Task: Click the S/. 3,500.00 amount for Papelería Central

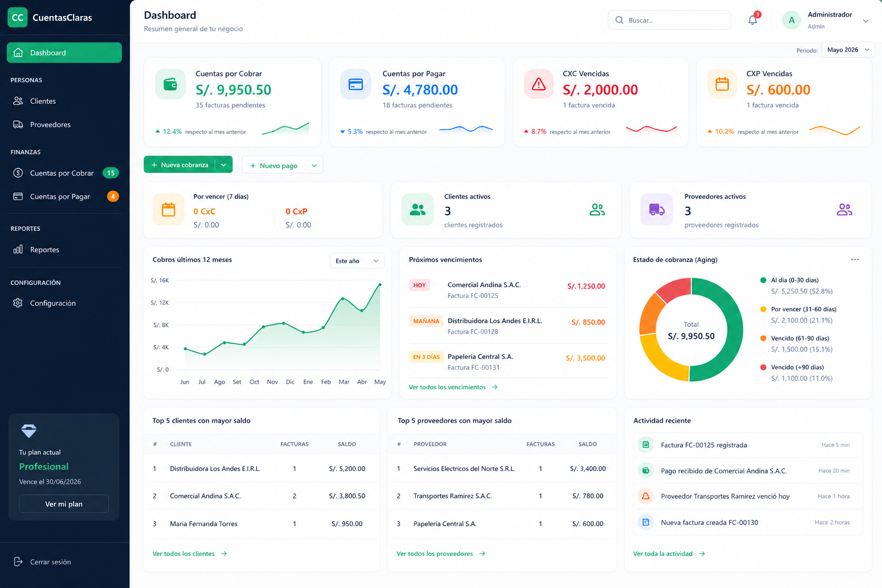Action: pos(585,358)
